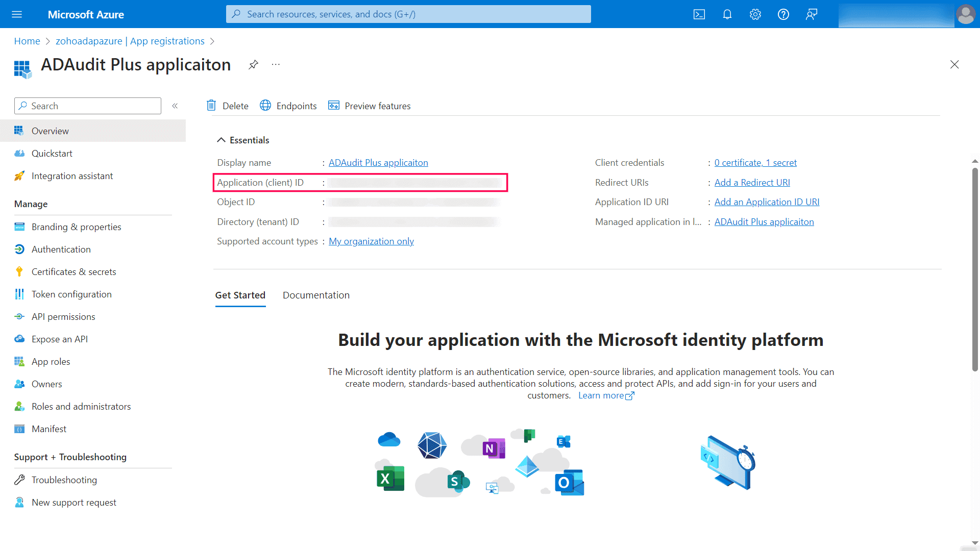980x551 pixels.
Task: Select Certificates & secrets in sidebar
Action: point(73,271)
